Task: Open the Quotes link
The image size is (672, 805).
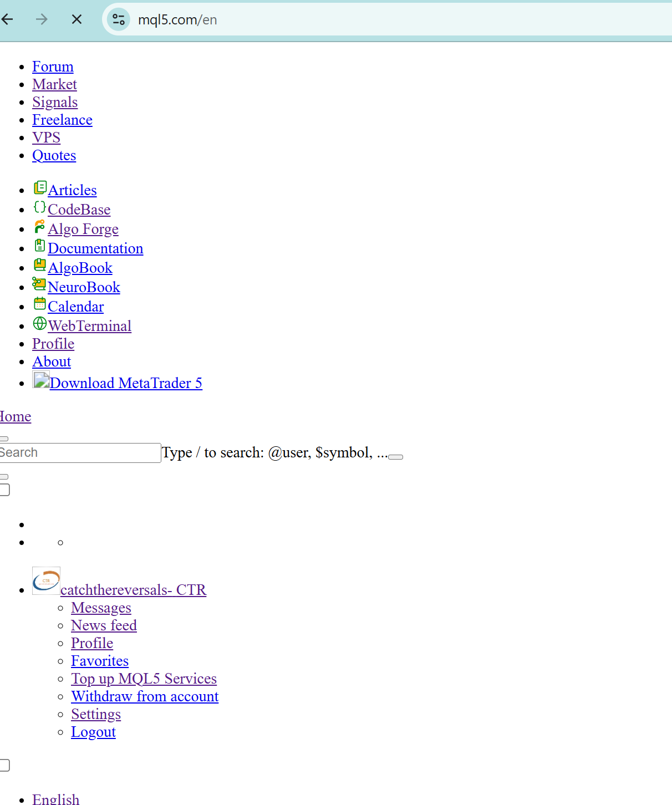Action: tap(54, 155)
